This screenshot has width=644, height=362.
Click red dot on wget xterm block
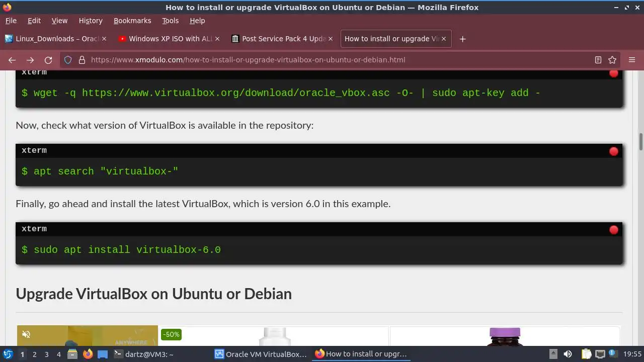coord(613,73)
